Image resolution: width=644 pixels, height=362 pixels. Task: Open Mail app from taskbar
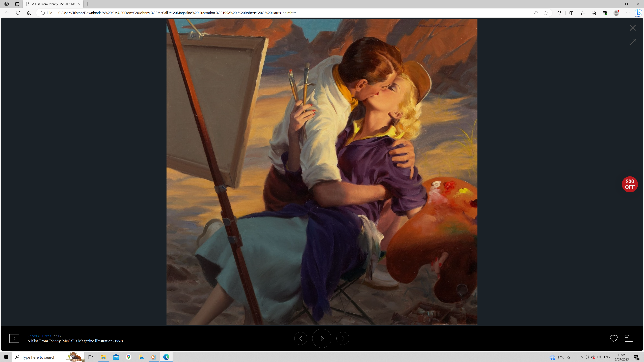pos(116,357)
